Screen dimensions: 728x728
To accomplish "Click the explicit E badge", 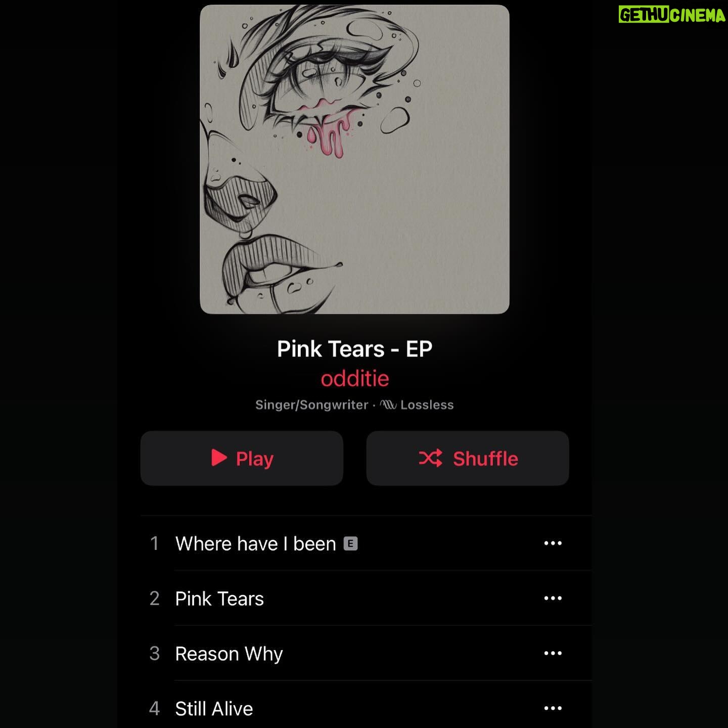I will [x=350, y=543].
